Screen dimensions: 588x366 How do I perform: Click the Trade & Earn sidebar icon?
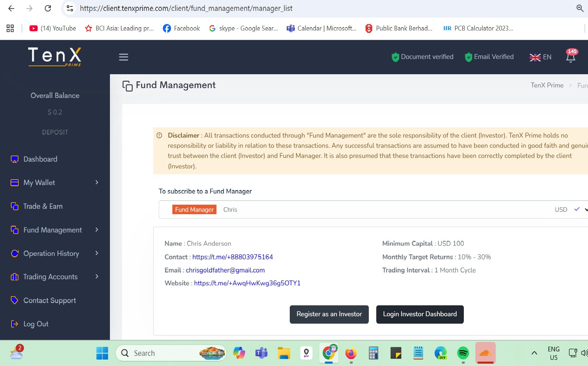pyautogui.click(x=15, y=206)
